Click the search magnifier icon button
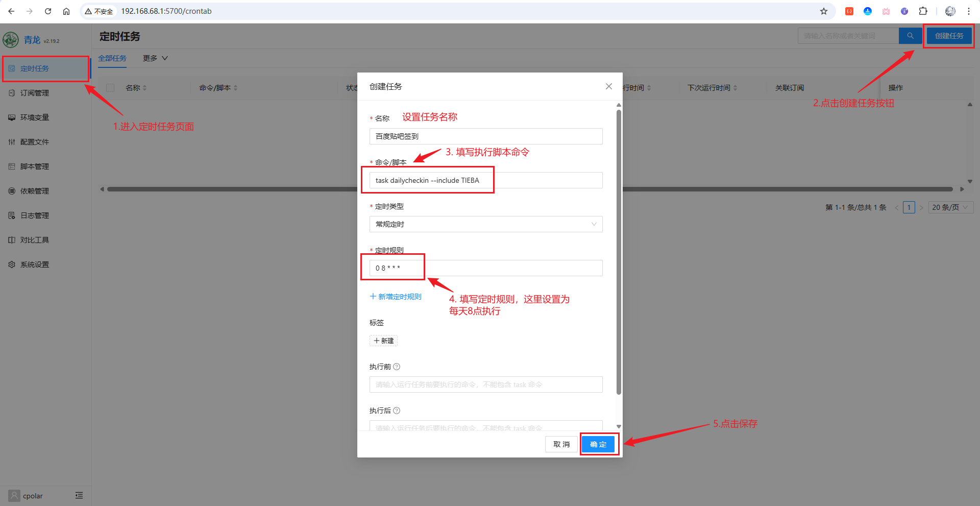Viewport: 980px width, 506px height. point(910,36)
